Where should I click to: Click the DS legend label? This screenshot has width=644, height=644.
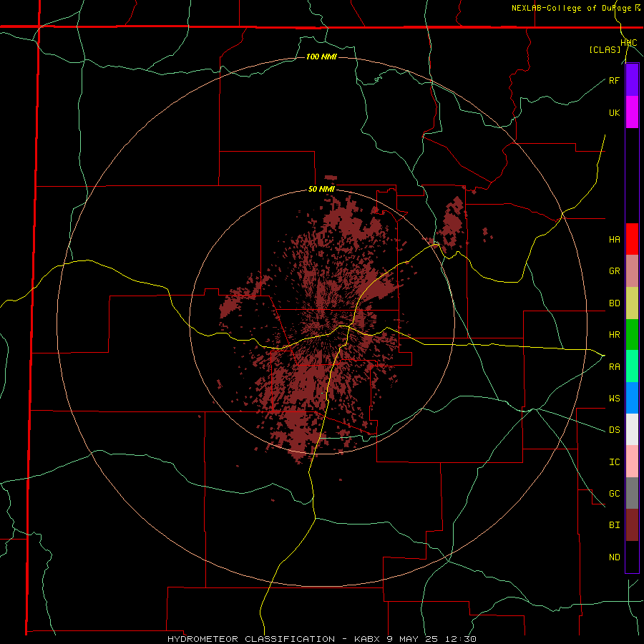pos(614,430)
